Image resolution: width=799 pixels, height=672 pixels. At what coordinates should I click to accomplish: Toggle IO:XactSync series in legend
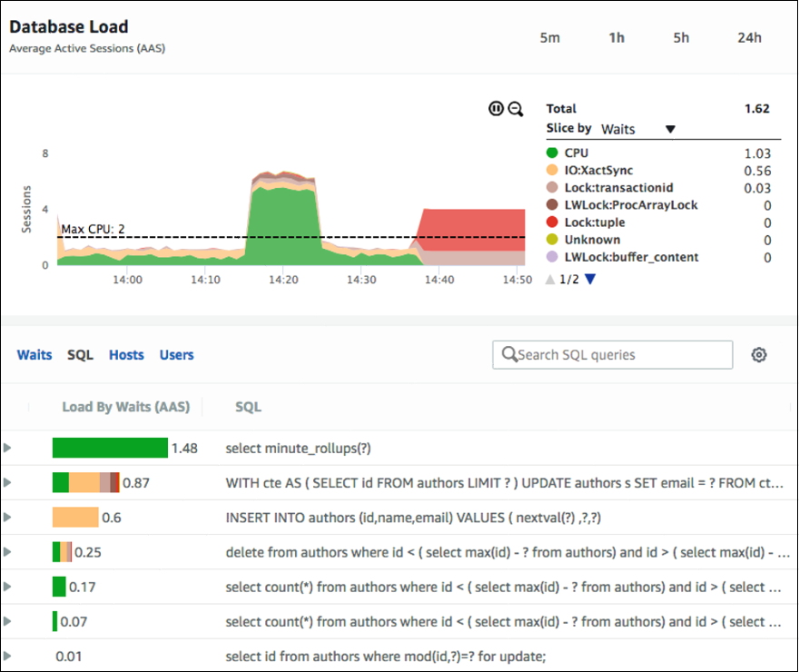click(x=598, y=171)
